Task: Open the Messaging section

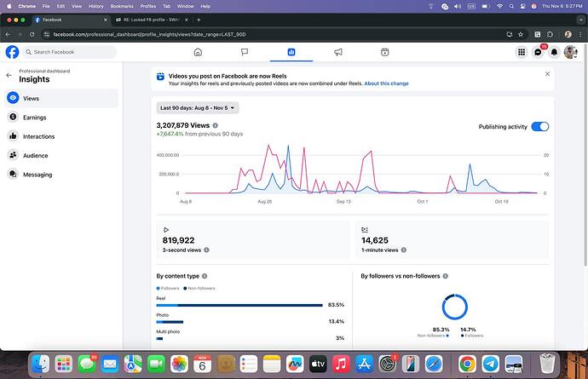Action: (61, 175)
